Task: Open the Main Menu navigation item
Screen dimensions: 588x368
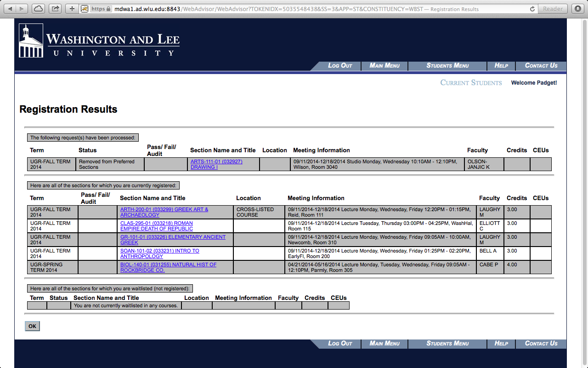Action: (x=384, y=65)
